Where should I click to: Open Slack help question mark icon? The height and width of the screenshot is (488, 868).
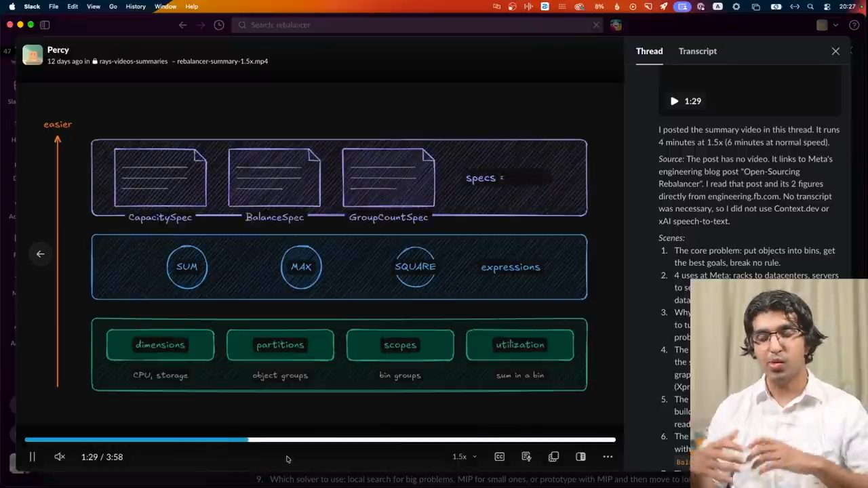click(854, 25)
